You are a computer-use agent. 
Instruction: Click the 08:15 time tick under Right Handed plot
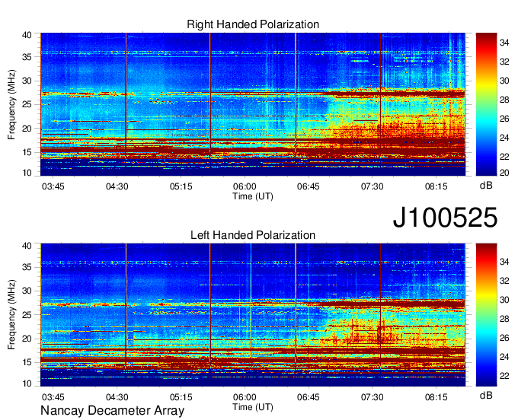436,186
